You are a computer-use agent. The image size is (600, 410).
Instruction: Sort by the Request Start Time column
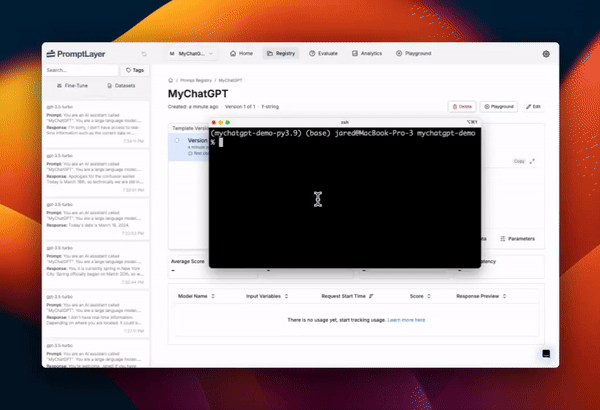(347, 296)
